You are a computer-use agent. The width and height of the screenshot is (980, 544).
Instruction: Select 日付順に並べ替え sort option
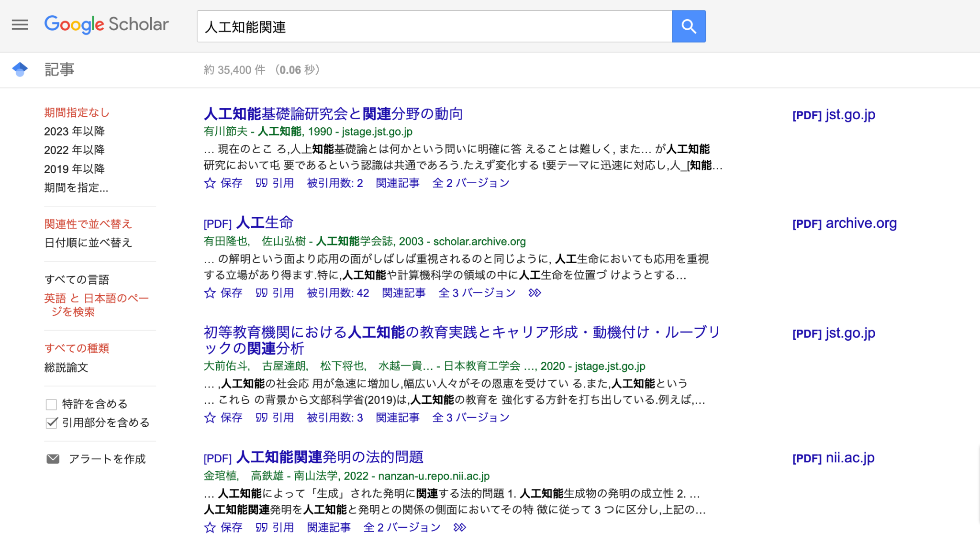88,243
